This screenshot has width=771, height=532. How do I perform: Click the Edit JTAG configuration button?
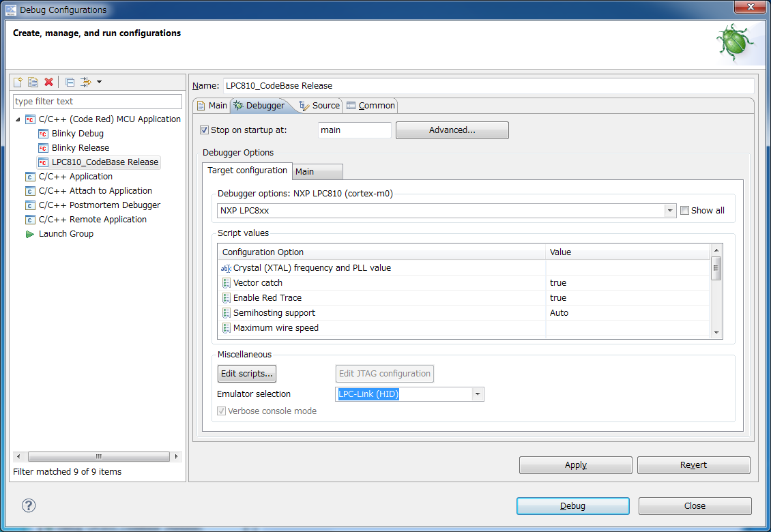pos(385,374)
